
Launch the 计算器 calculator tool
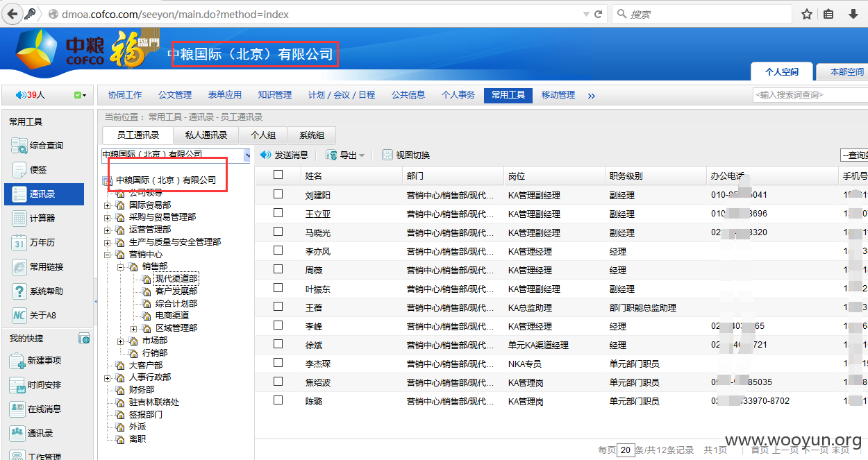pos(33,218)
